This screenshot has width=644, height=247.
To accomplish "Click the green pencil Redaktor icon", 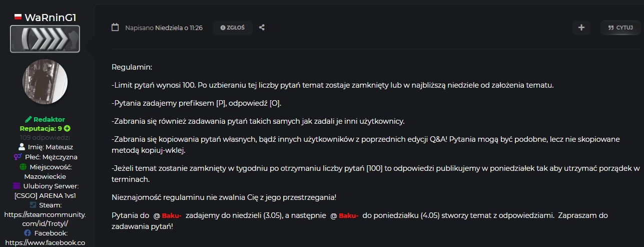I will click(x=28, y=120).
